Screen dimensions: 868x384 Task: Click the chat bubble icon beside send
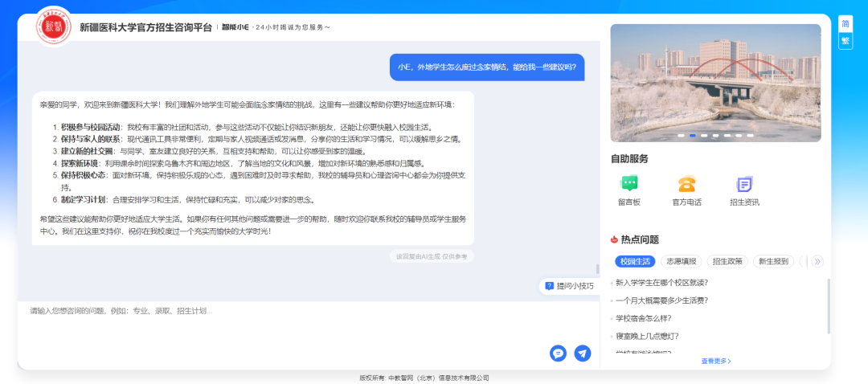[558, 353]
